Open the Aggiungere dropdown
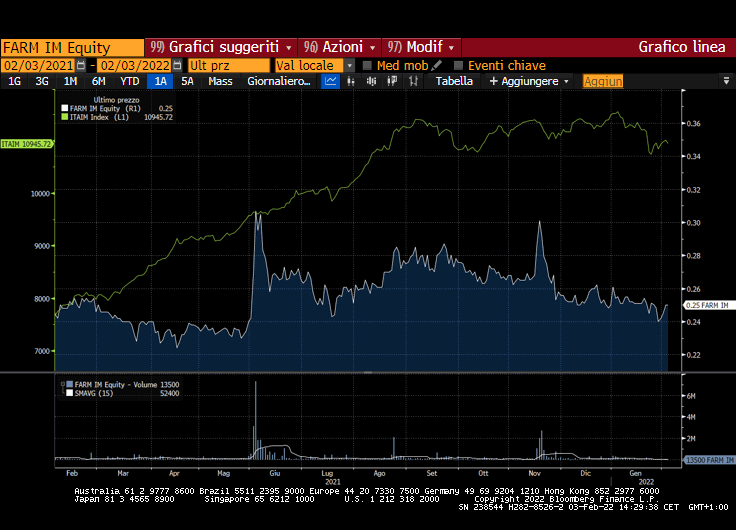This screenshot has width=736, height=530. [x=529, y=81]
